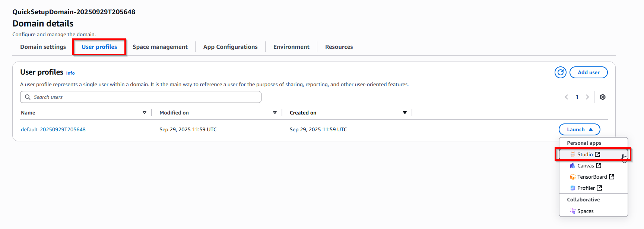
Task: Click the Add user button
Action: 589,72
